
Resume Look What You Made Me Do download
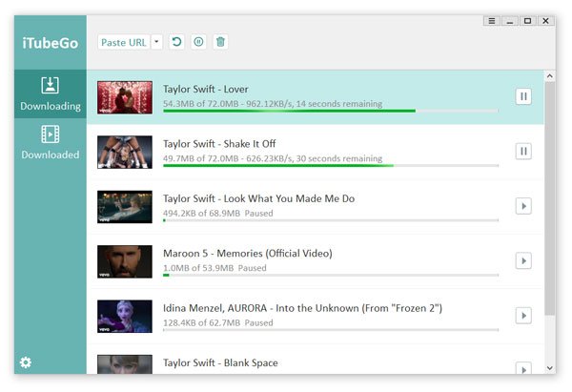[x=523, y=206]
